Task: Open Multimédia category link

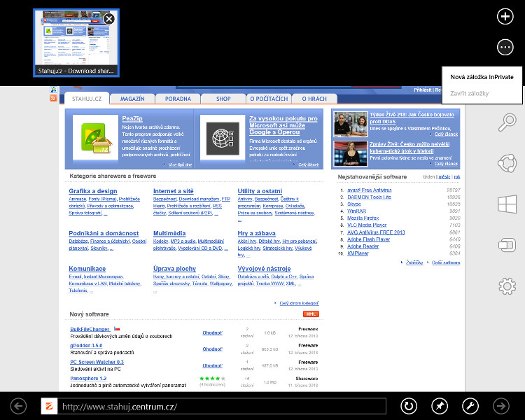Action: 169,233
